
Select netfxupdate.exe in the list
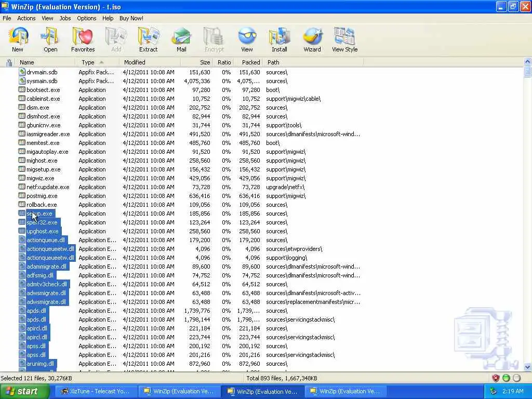coord(48,187)
